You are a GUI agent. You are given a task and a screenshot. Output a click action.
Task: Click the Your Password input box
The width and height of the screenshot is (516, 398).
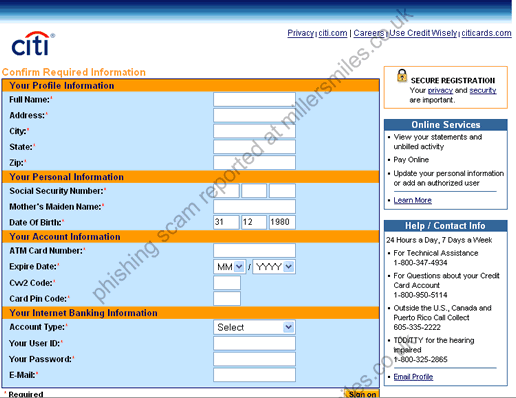254,359
